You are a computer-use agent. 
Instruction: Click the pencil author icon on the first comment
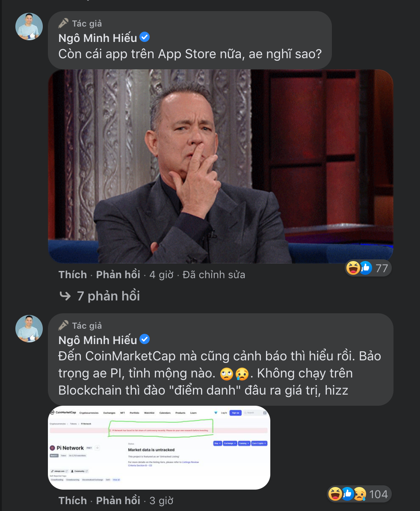click(63, 24)
